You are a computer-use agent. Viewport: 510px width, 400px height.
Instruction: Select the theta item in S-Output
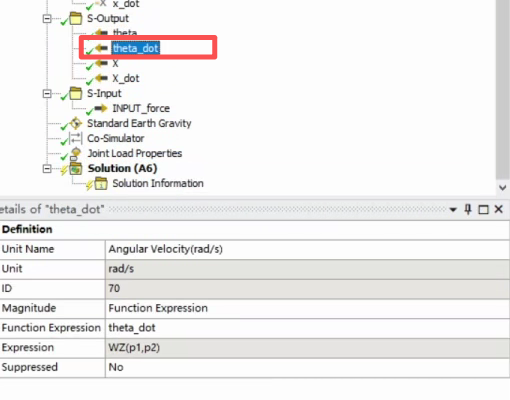click(x=125, y=33)
